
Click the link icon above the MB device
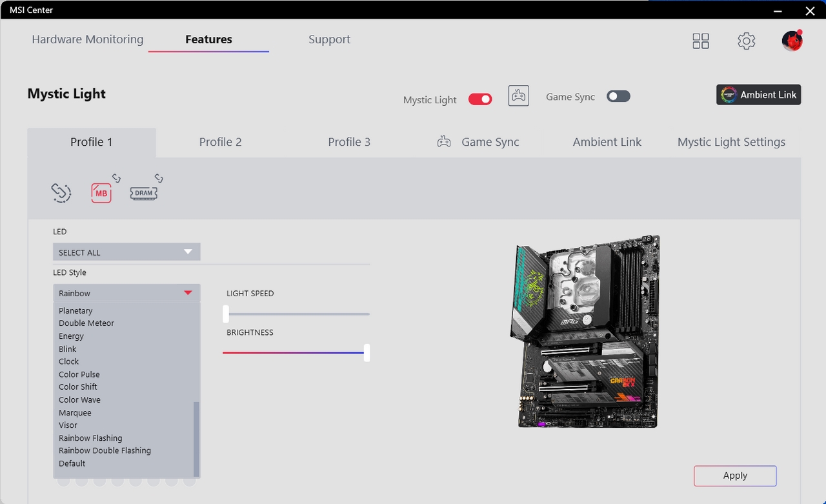pyautogui.click(x=116, y=178)
